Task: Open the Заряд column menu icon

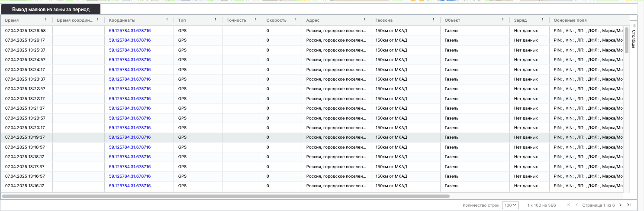Action: 543,20
